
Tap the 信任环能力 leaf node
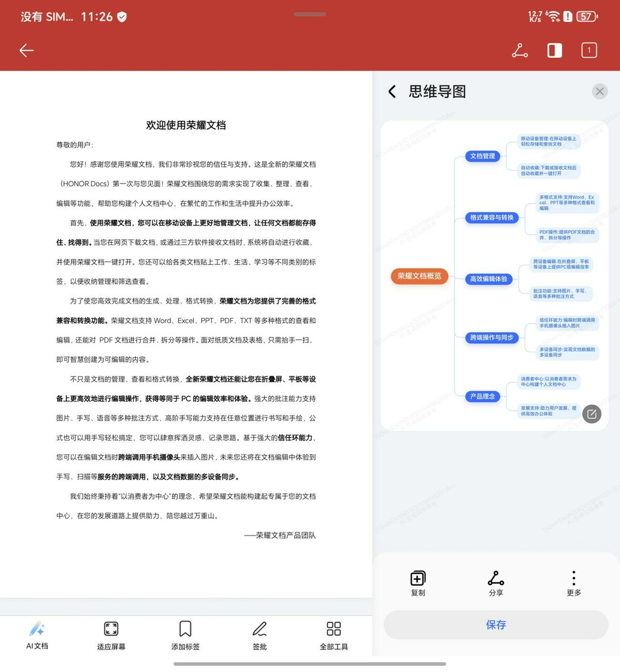[x=567, y=323]
